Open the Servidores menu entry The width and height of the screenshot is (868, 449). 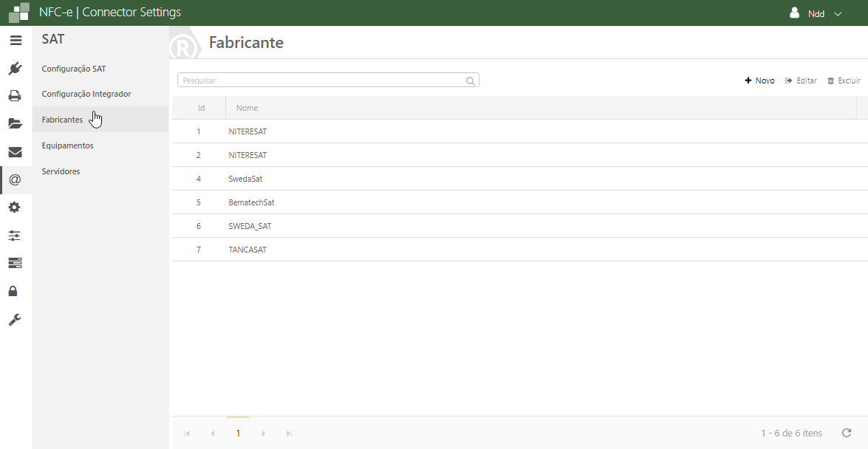click(61, 171)
